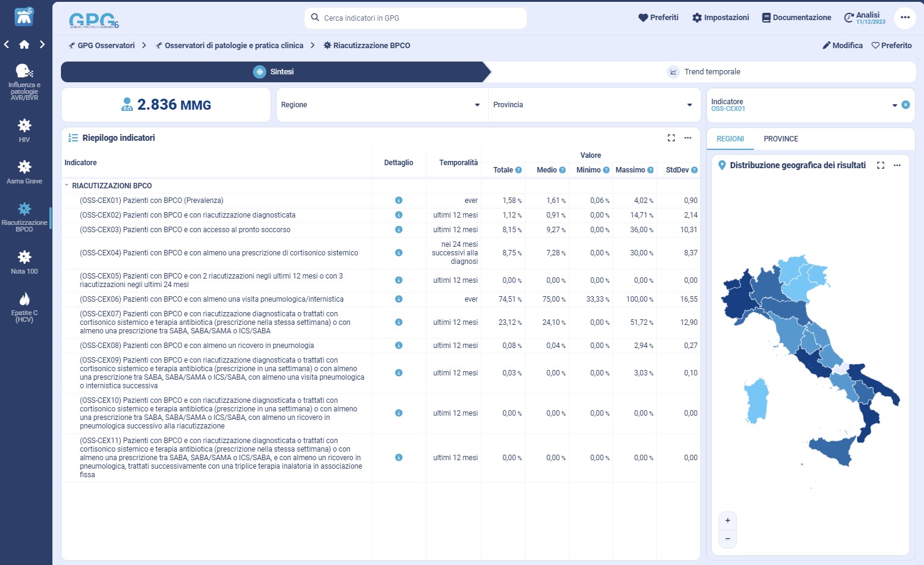Click info detail icon for OSS-CEX01 row
Screen dimensions: 924x565
coord(399,201)
